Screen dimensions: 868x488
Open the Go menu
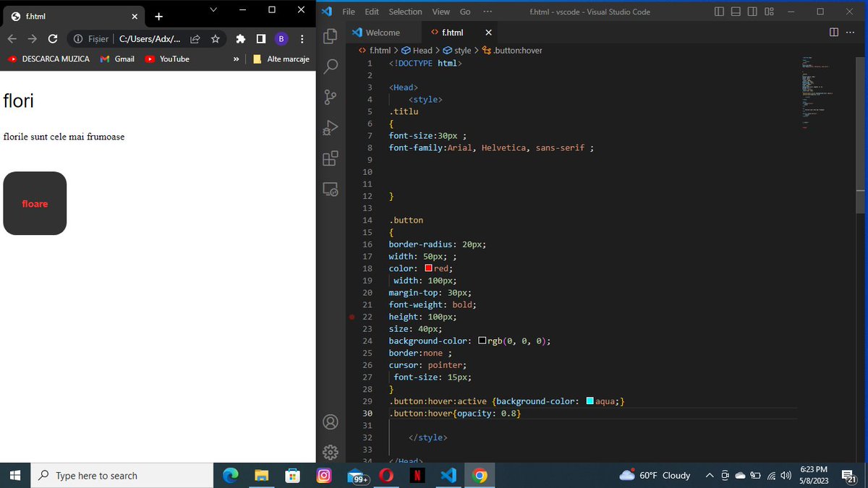pos(465,12)
